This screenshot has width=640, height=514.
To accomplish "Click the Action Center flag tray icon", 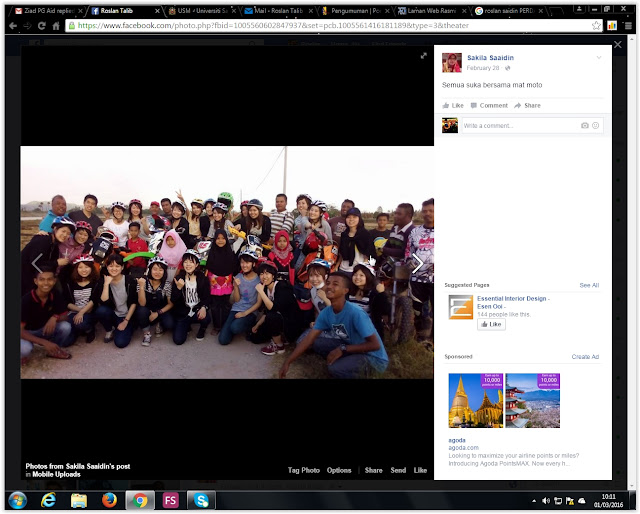I will (x=570, y=501).
